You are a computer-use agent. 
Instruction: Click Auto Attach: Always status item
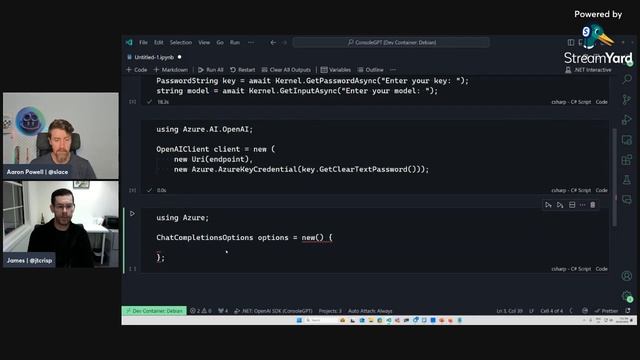(370, 311)
